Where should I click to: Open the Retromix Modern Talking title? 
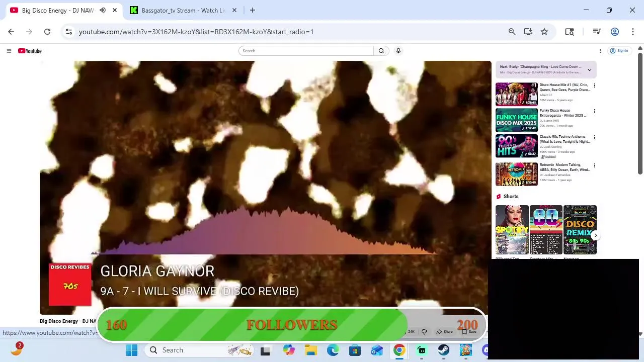(x=565, y=167)
